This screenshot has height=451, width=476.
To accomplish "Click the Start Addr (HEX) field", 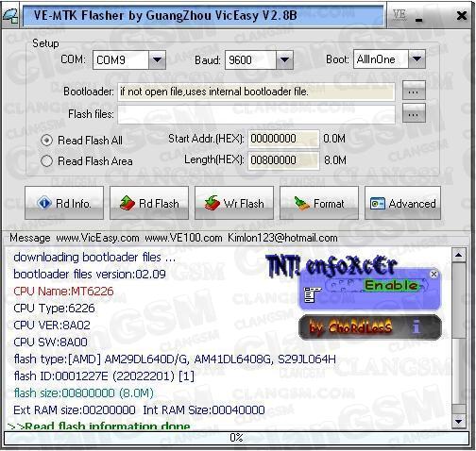I will (283, 139).
